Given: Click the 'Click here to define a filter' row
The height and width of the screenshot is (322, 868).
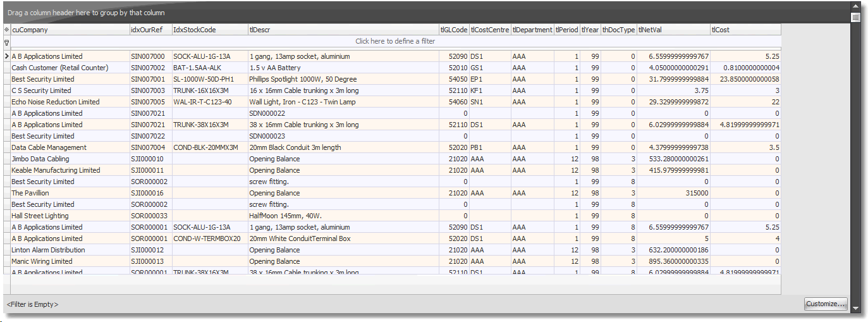Looking at the screenshot, I should point(395,41).
